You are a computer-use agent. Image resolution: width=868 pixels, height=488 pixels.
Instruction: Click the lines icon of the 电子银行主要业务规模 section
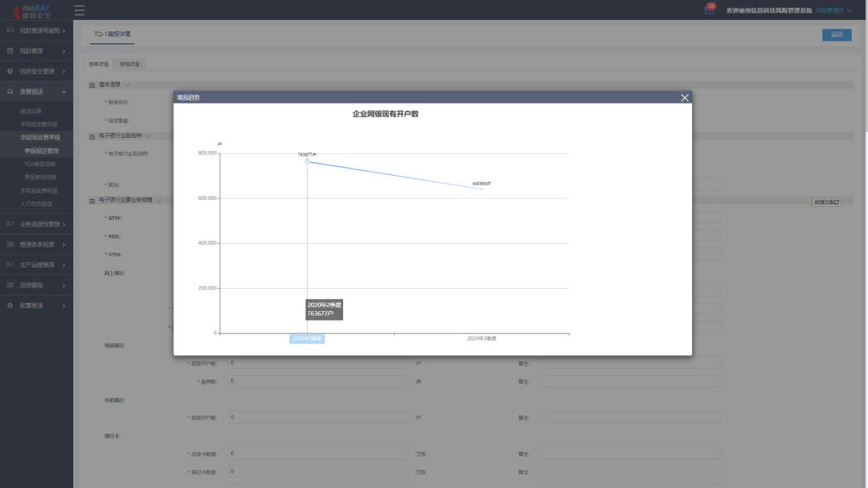click(x=92, y=201)
